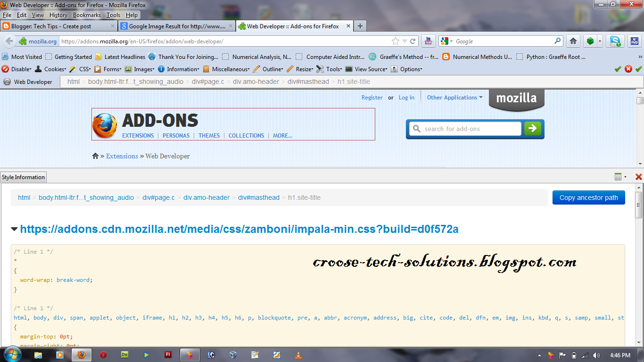
Task: Click the search for add-ons field
Action: click(465, 129)
